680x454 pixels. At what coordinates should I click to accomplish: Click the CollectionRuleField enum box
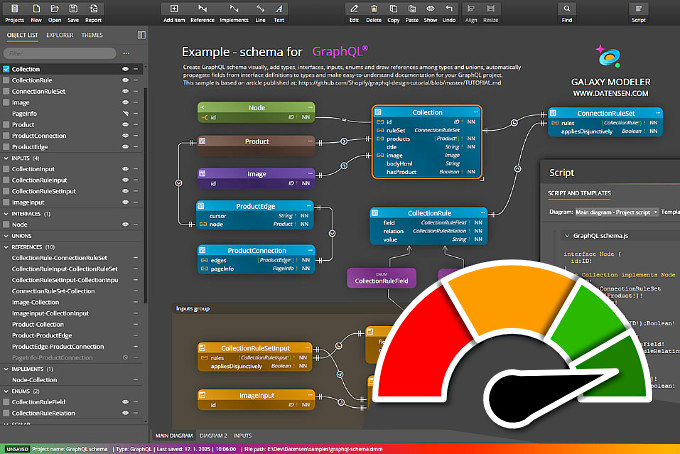pos(381,278)
